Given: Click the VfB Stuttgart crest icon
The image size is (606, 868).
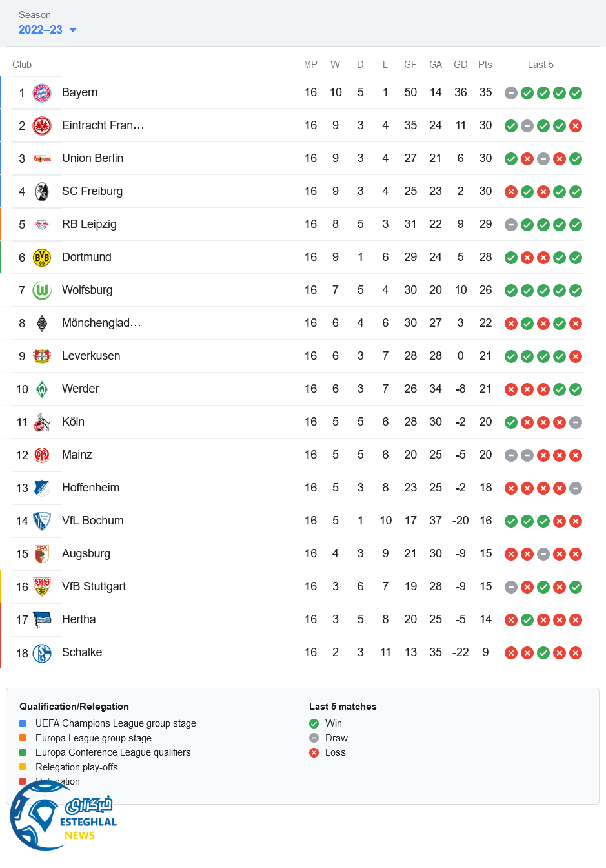Looking at the screenshot, I should 42,587.
